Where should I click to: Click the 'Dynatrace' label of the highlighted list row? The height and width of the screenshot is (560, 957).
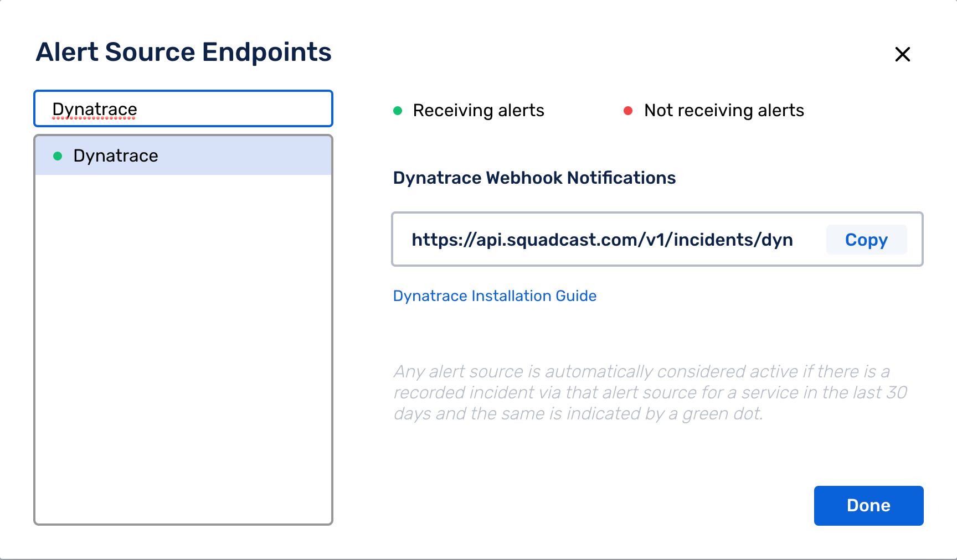(x=116, y=156)
